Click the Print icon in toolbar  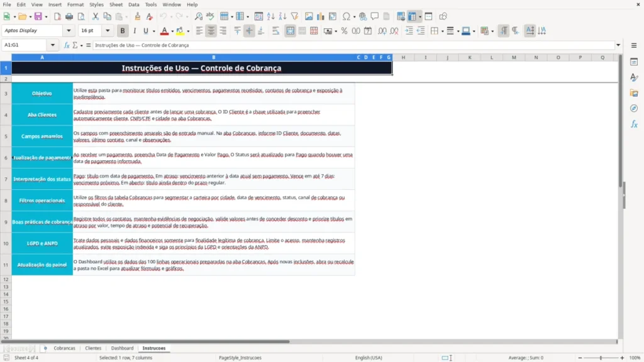[69, 16]
